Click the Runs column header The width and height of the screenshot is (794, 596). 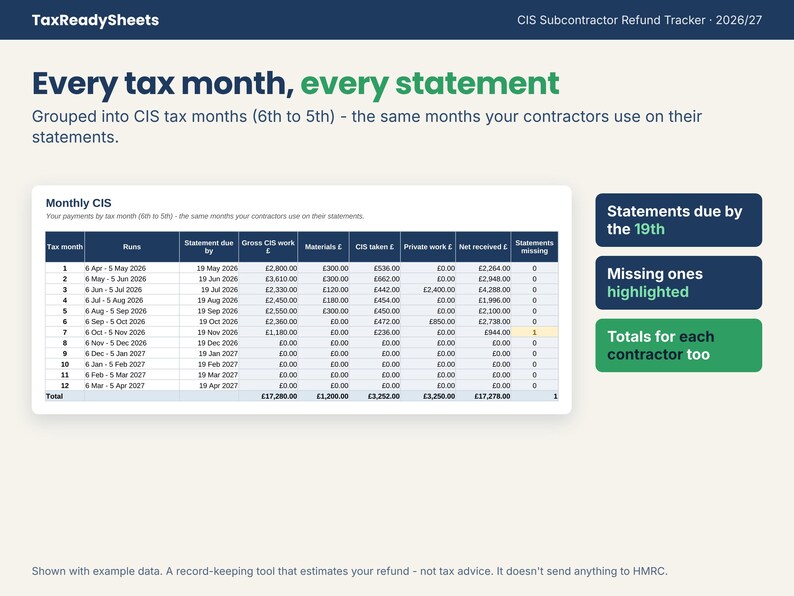[132, 247]
